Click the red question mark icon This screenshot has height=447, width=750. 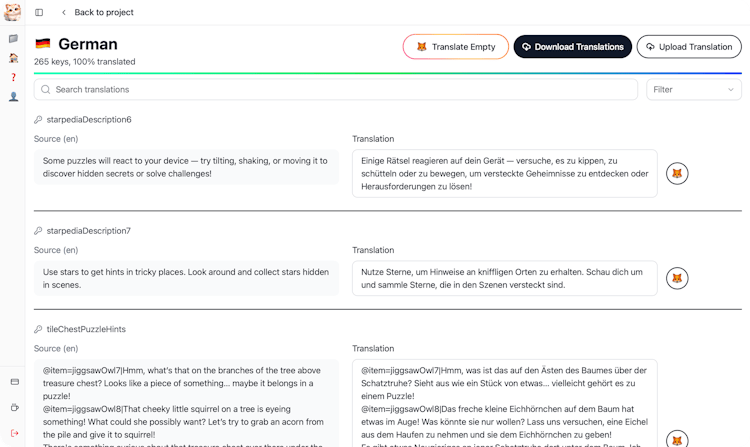13,77
